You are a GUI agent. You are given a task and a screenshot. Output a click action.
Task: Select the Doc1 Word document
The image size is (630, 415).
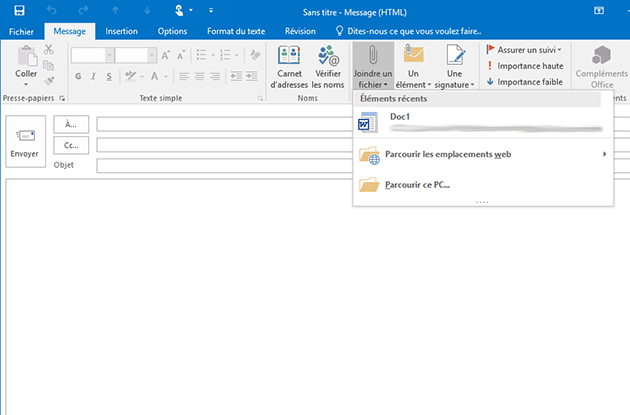pos(400,118)
